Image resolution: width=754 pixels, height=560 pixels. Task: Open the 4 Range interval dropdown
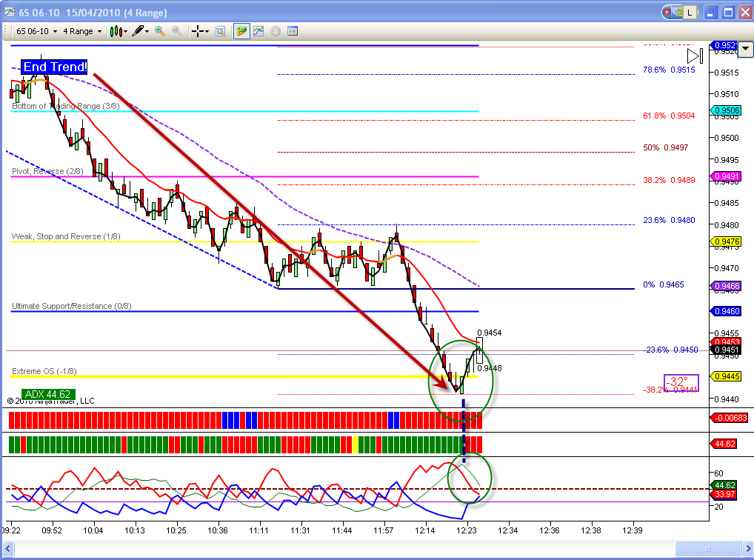[x=82, y=31]
